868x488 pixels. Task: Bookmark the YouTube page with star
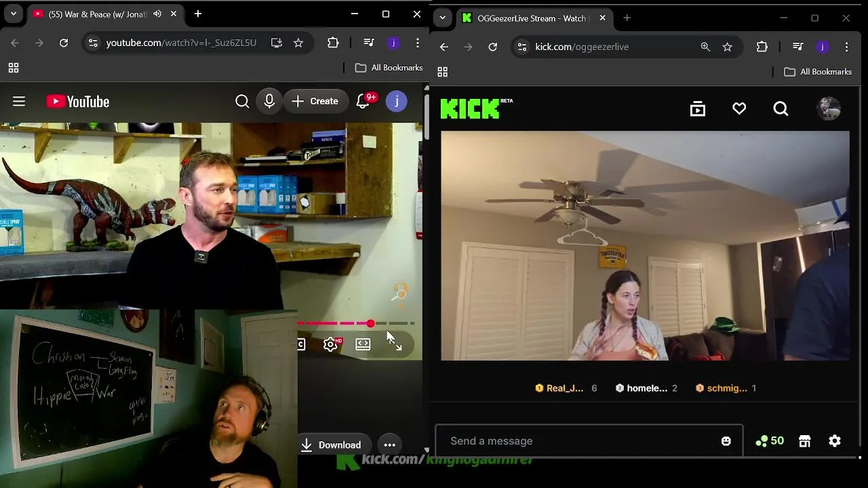pos(298,43)
